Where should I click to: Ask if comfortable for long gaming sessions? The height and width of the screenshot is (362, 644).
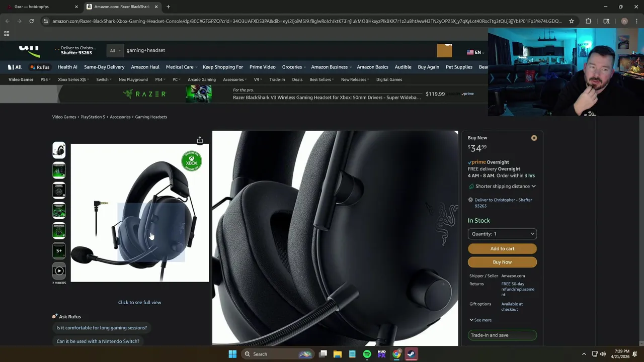tap(102, 328)
